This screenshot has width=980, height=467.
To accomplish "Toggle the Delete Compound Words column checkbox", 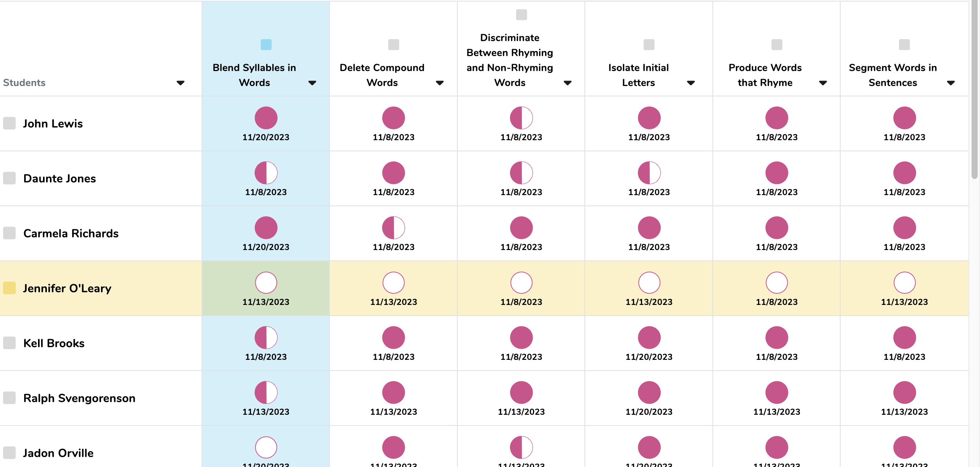I will tap(393, 45).
